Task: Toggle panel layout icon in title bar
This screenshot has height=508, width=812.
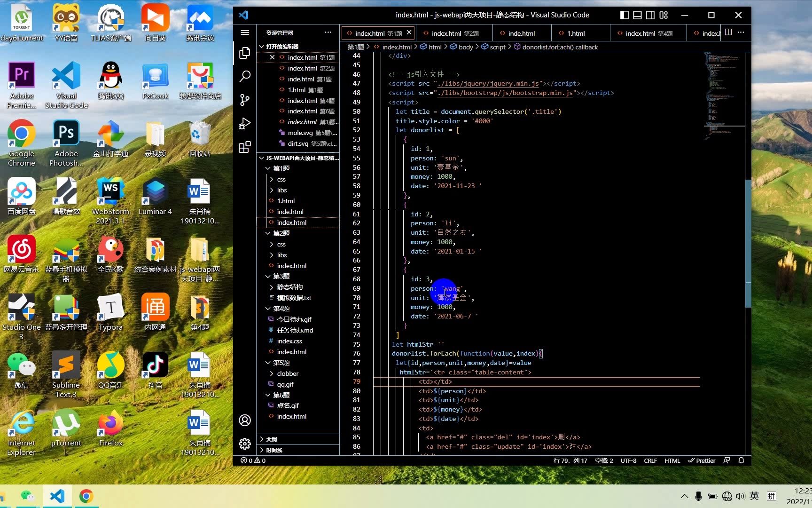Action: [x=637, y=15]
